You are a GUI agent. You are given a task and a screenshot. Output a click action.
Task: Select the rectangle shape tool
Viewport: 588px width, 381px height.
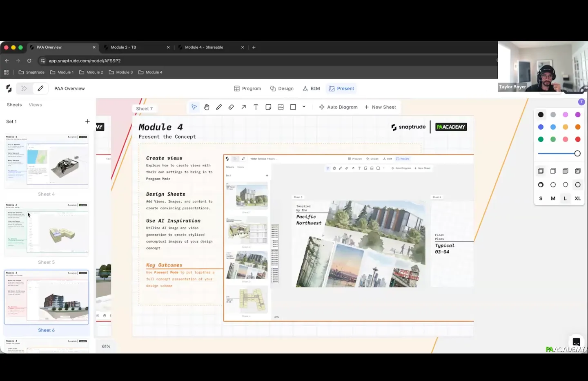tap(293, 107)
